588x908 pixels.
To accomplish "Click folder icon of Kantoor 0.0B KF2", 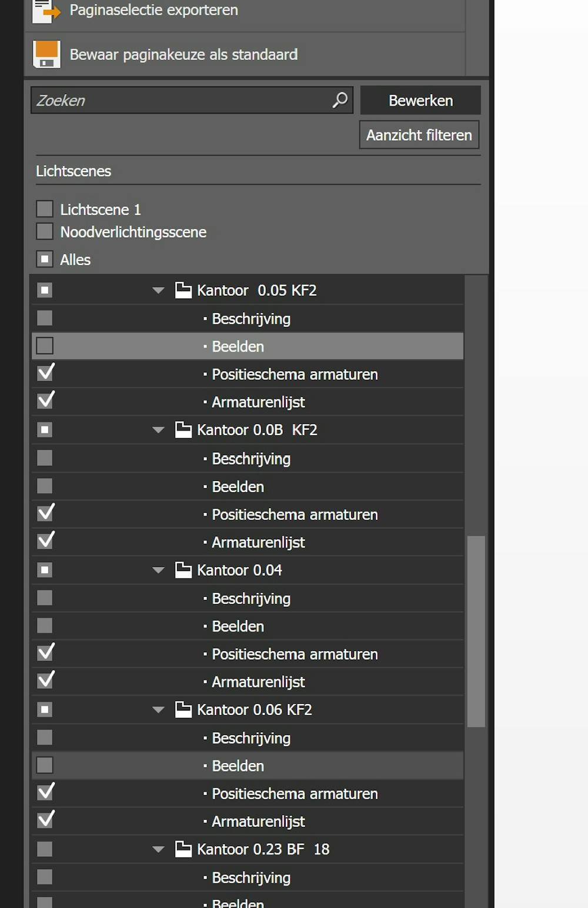I will pos(183,430).
